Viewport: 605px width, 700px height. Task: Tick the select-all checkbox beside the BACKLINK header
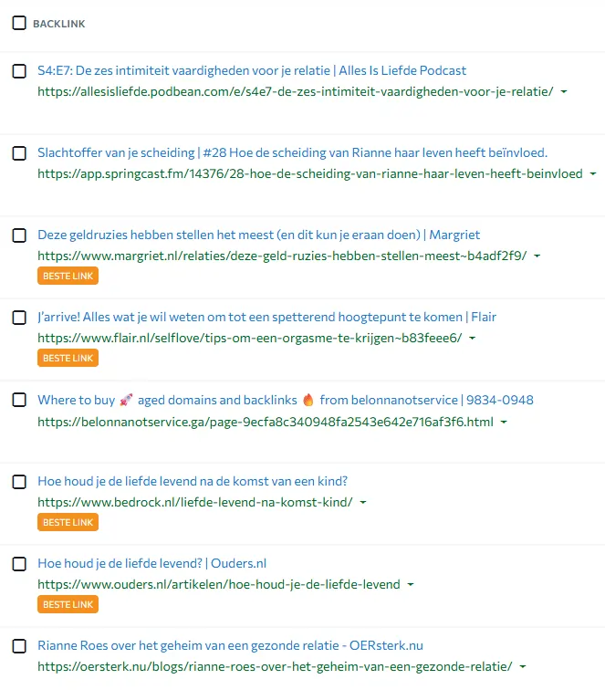click(19, 23)
